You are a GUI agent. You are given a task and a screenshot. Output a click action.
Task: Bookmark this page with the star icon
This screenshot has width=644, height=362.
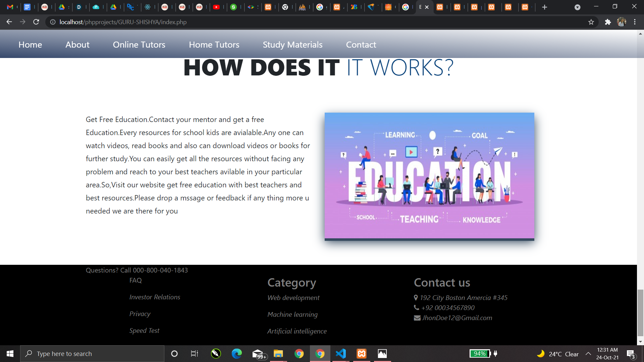591,22
